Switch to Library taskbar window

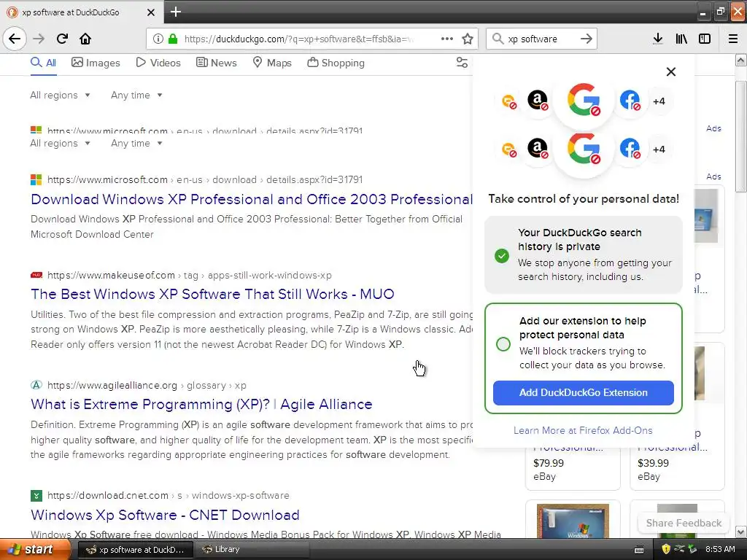[x=253, y=550]
